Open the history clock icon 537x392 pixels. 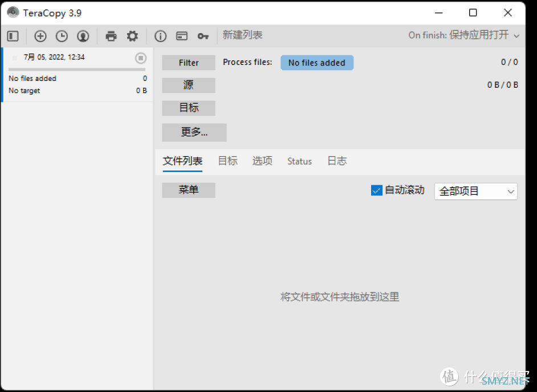[62, 36]
